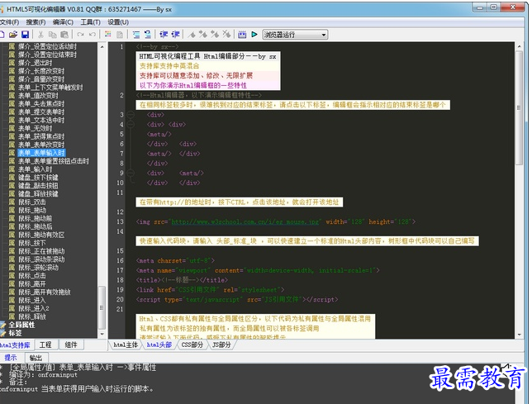532x404 pixels.
Task: Open the colorful grid palette icon
Action: (108, 34)
